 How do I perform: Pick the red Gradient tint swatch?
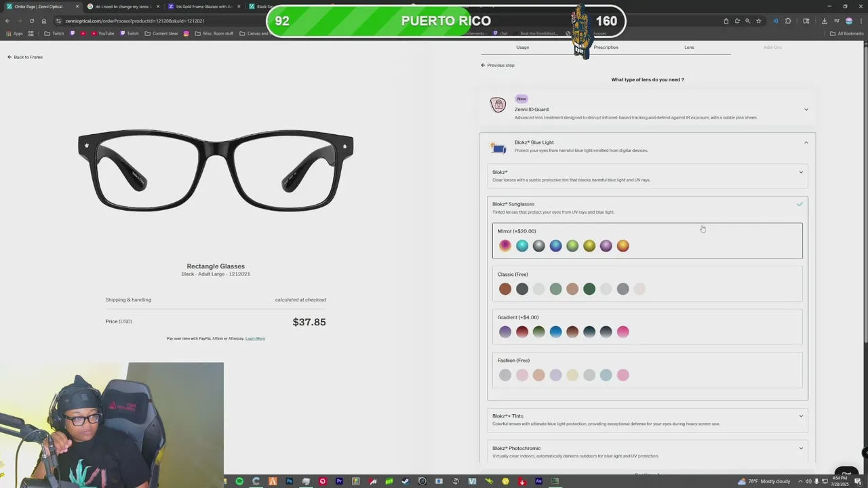click(x=522, y=332)
